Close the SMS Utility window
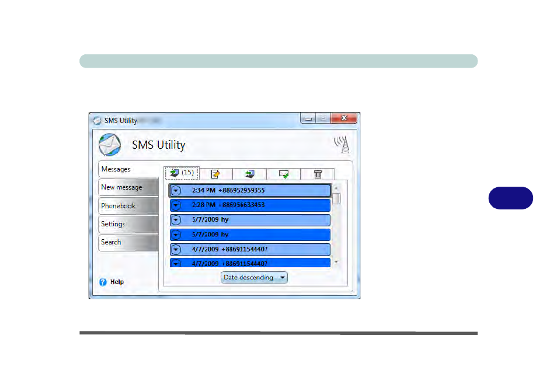The height and width of the screenshot is (392, 557). click(x=344, y=118)
